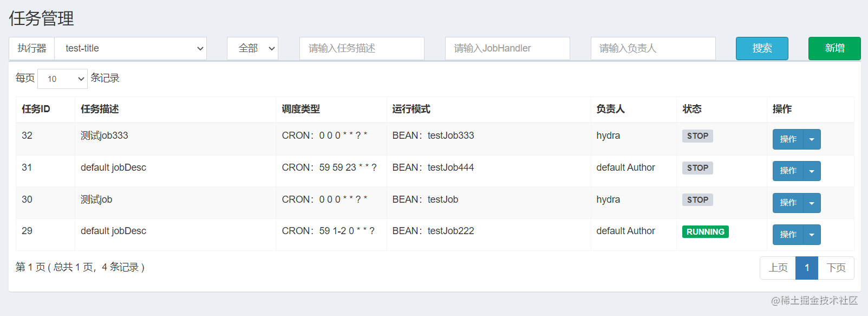Focus the 请输入任务描述 input field
Viewport: 868px width, 316px height.
point(362,48)
